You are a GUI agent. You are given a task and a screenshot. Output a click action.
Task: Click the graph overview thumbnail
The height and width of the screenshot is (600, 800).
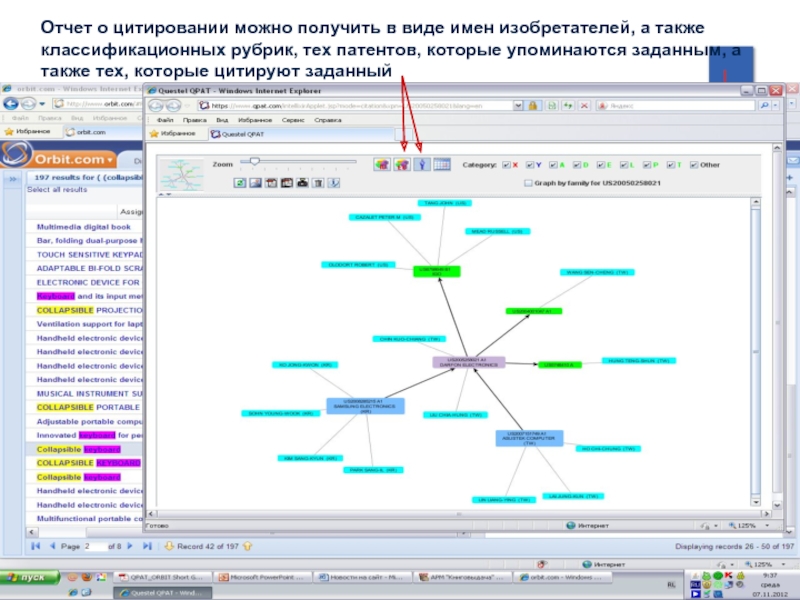click(182, 174)
